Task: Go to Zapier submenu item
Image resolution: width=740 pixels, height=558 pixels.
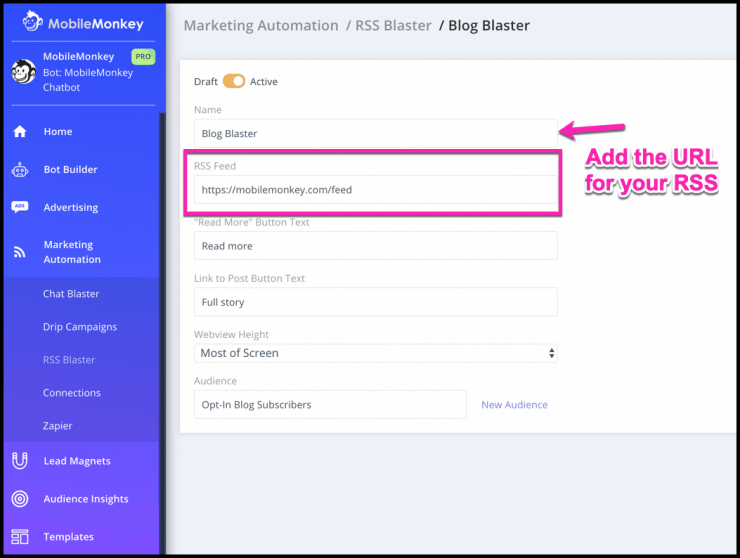Action: [x=58, y=426]
